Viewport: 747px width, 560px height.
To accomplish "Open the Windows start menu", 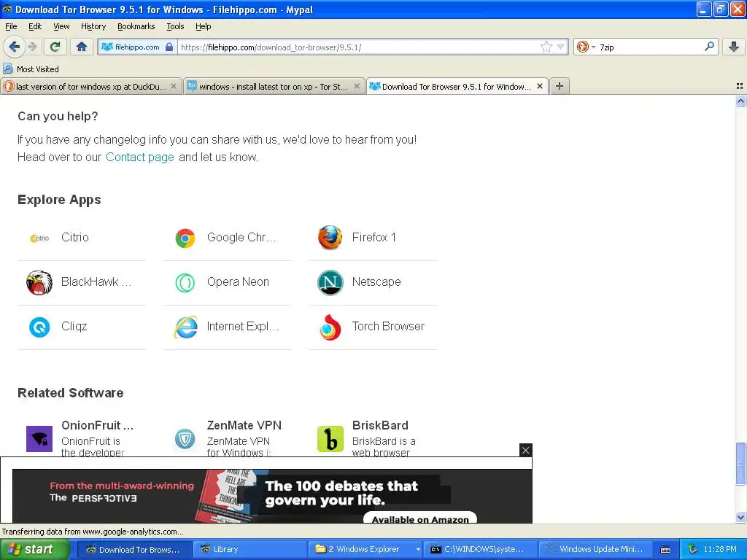I will (34, 549).
